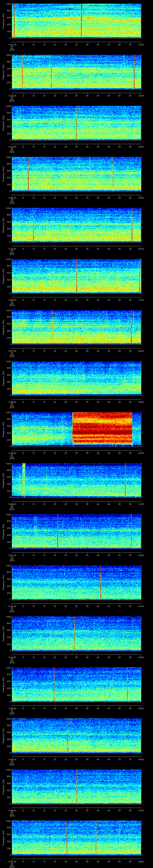The width and height of the screenshot is (153, 868).
Task: Select the red spike near 41s in the 9:42 spectrogram
Action: [x=101, y=582]
